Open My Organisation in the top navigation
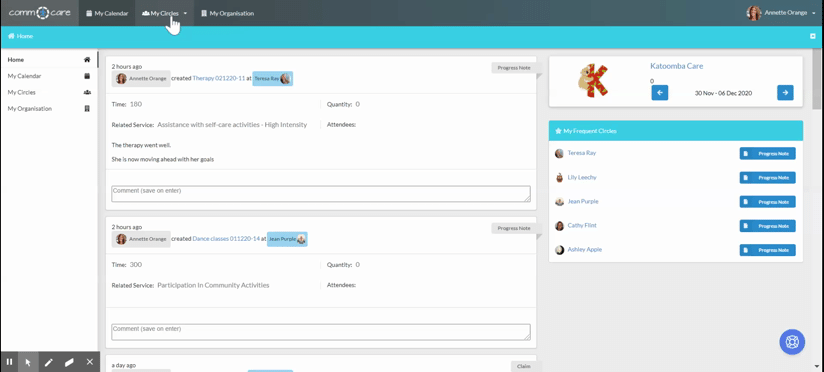 click(228, 13)
